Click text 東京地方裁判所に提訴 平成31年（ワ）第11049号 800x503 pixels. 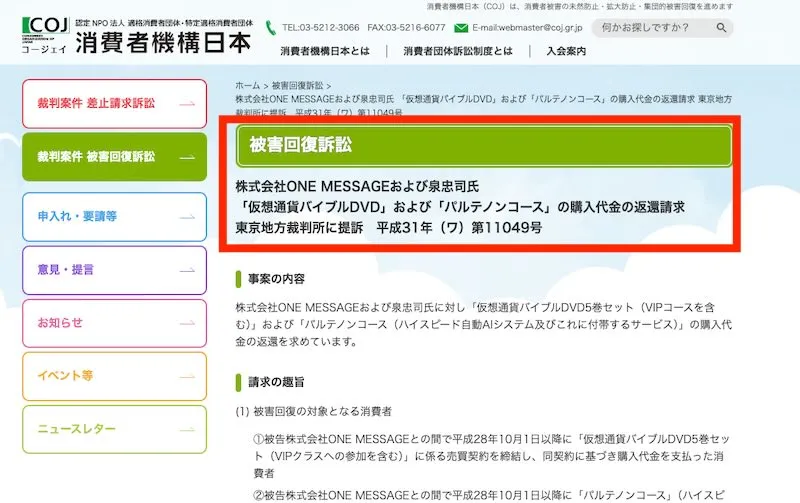(x=388, y=228)
